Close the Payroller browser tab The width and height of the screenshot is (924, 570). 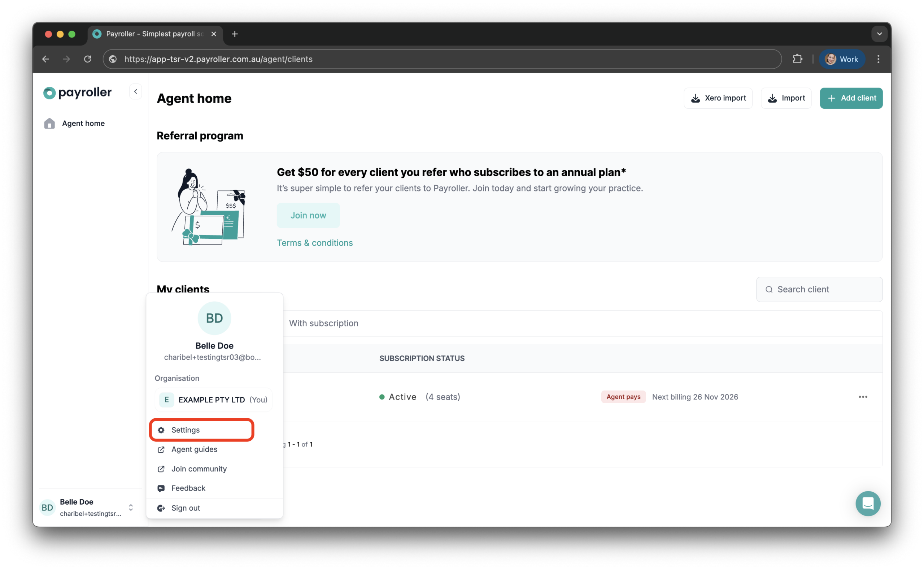(214, 34)
